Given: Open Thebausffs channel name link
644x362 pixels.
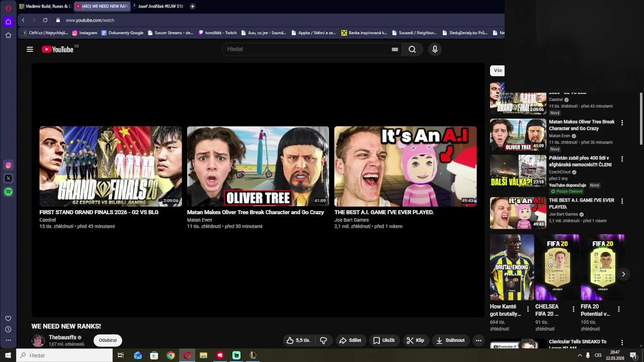Looking at the screenshot, I should tap(62, 337).
